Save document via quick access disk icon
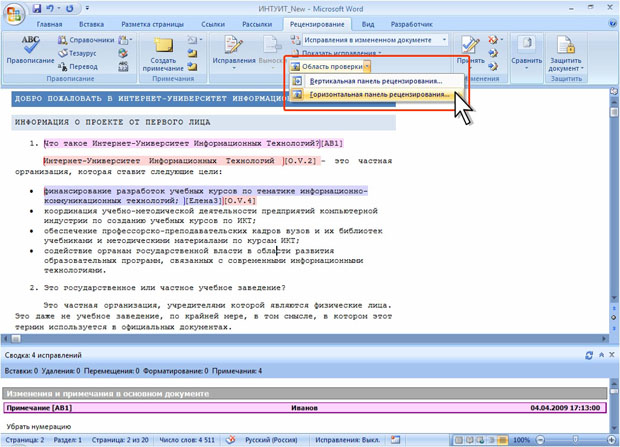Viewport: 620px width, 447px height. click(37, 9)
